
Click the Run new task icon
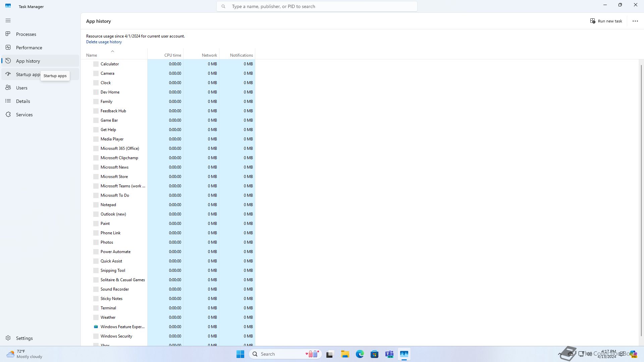(x=593, y=21)
